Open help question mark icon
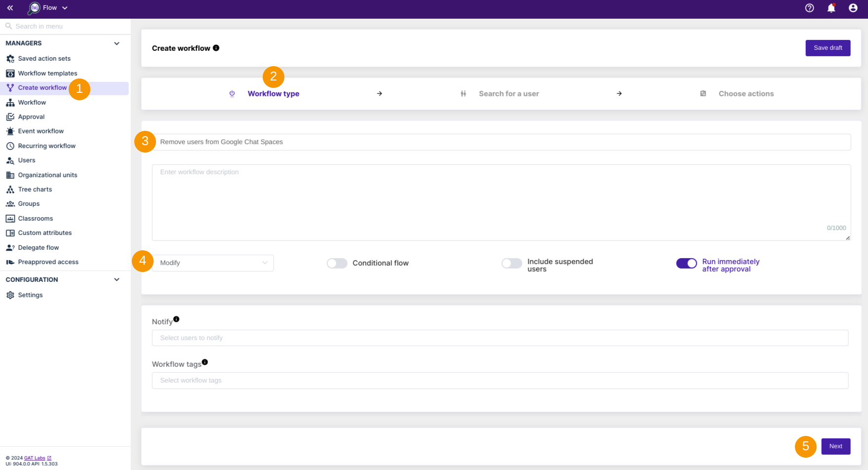The image size is (868, 470). pos(810,8)
